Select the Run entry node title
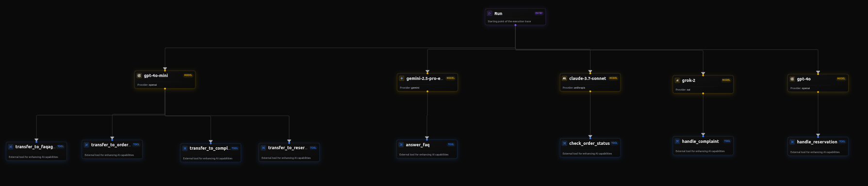The width and height of the screenshot is (868, 186). [498, 14]
